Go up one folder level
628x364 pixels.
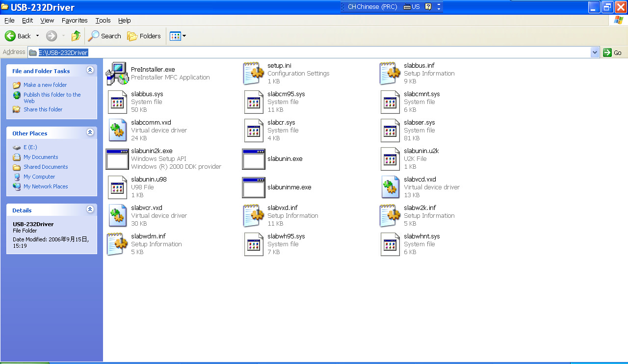coord(76,36)
